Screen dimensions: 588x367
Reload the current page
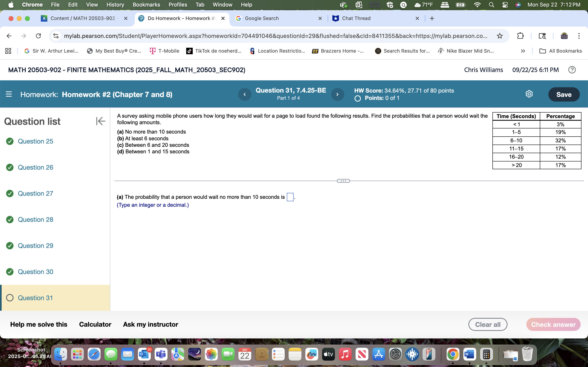tap(38, 36)
